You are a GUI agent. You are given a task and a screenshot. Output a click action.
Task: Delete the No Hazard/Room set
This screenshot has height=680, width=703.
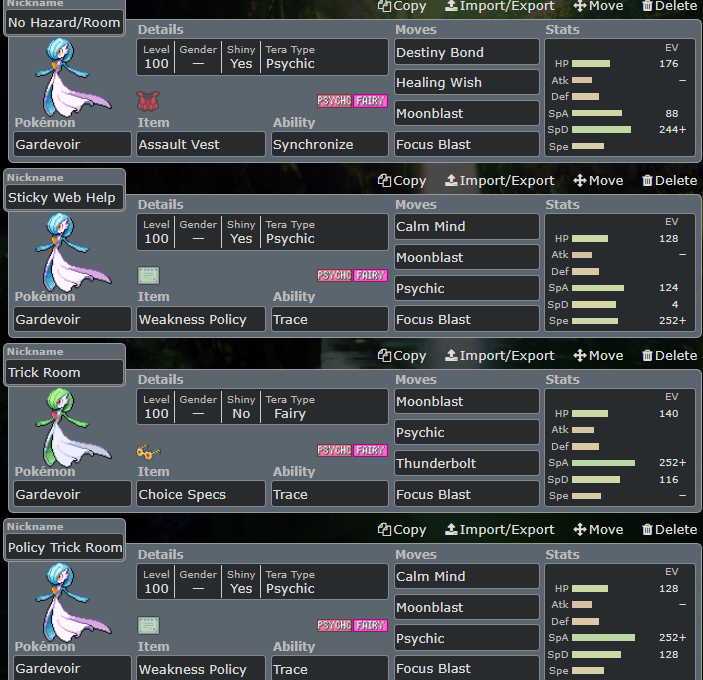[669, 6]
